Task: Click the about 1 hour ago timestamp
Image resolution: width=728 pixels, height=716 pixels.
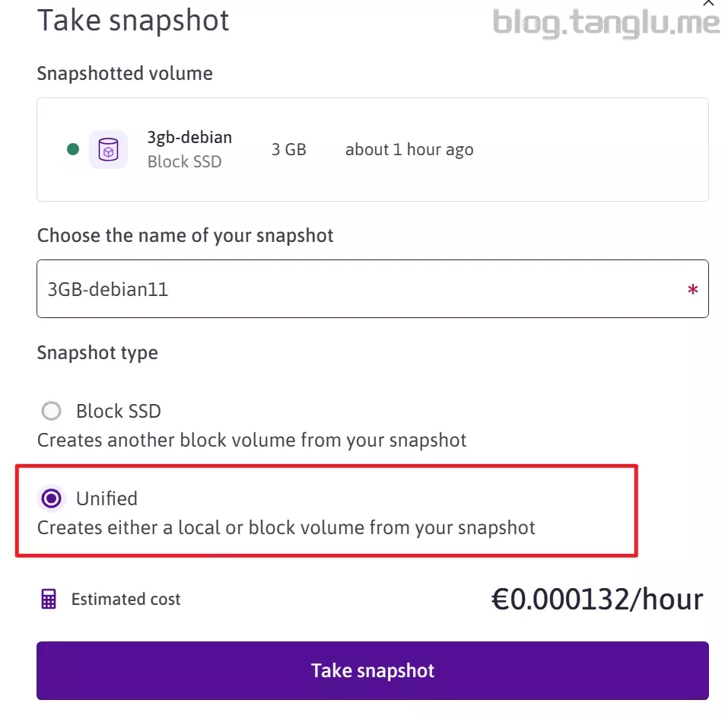Action: [x=409, y=150]
